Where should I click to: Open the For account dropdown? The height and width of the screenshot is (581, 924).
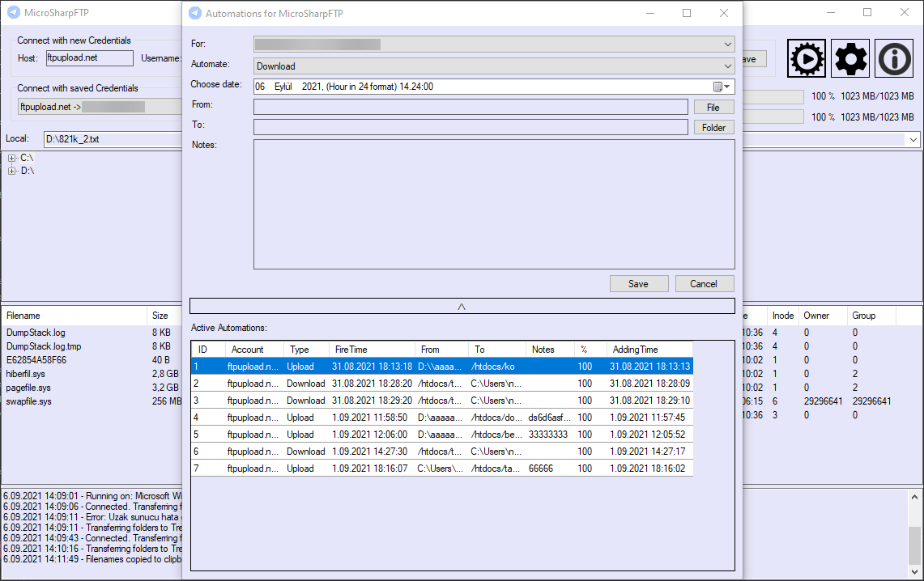[494, 45]
